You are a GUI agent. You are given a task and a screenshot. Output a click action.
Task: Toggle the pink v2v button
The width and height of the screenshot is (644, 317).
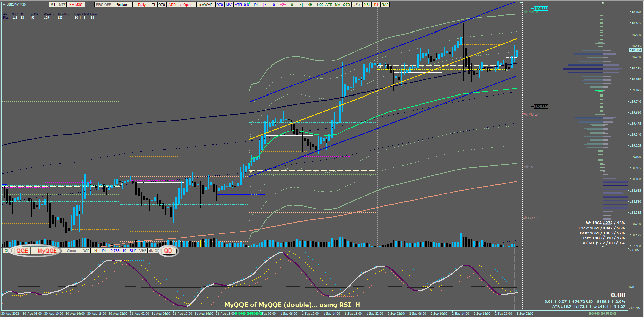point(283,5)
